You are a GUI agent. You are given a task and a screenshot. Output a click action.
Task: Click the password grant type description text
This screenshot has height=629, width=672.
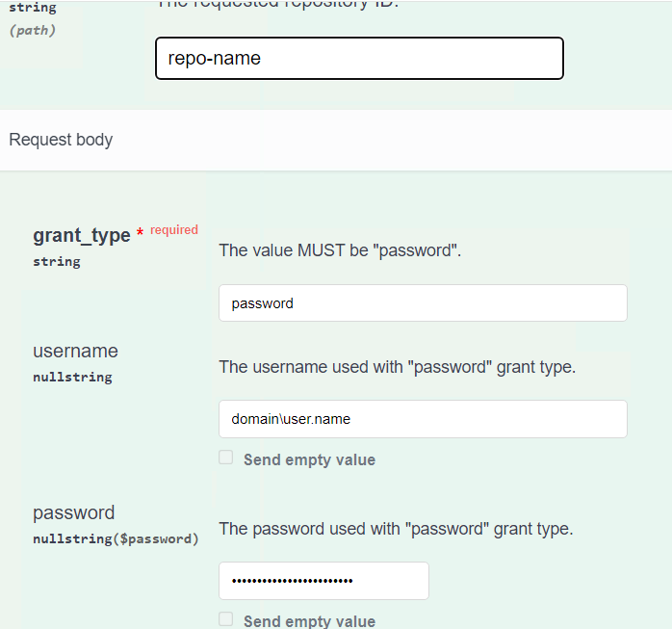396,529
